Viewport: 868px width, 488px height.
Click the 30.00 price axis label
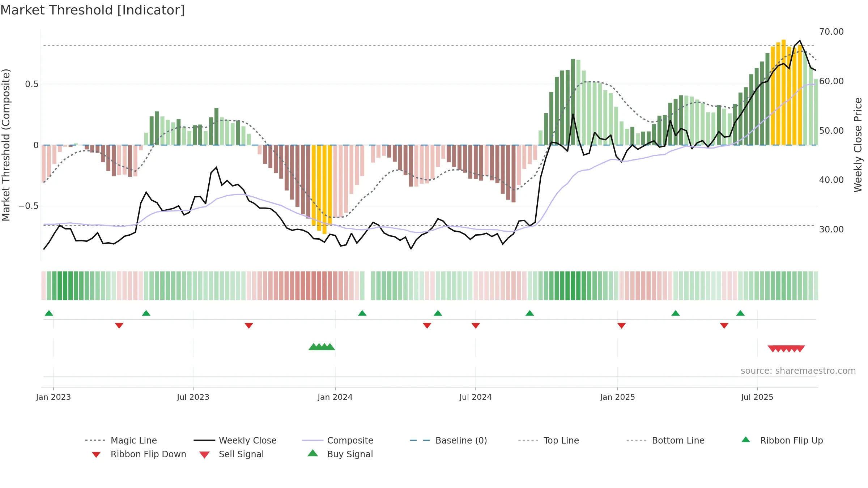pyautogui.click(x=831, y=230)
